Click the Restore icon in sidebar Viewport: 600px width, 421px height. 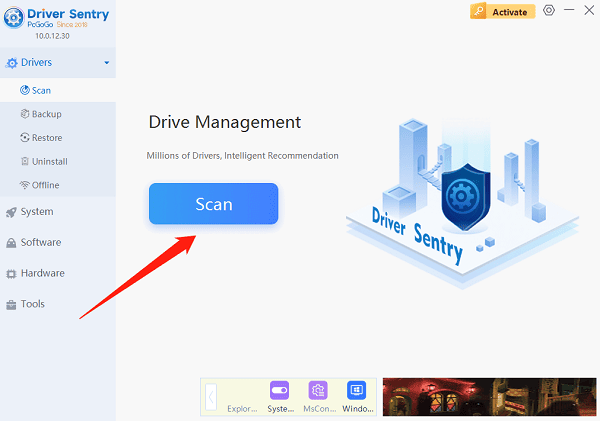click(25, 138)
